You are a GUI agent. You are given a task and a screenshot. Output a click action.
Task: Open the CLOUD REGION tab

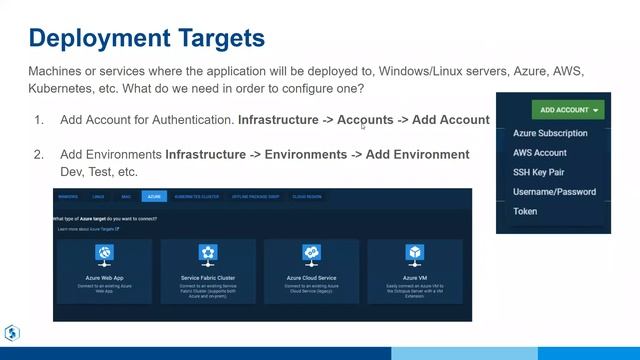pyautogui.click(x=307, y=197)
